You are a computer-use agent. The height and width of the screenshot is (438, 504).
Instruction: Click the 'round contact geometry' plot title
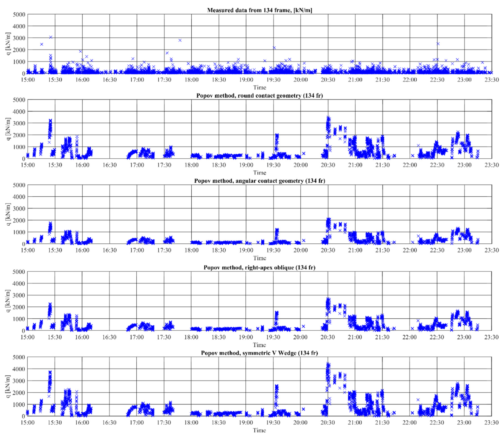pyautogui.click(x=259, y=96)
